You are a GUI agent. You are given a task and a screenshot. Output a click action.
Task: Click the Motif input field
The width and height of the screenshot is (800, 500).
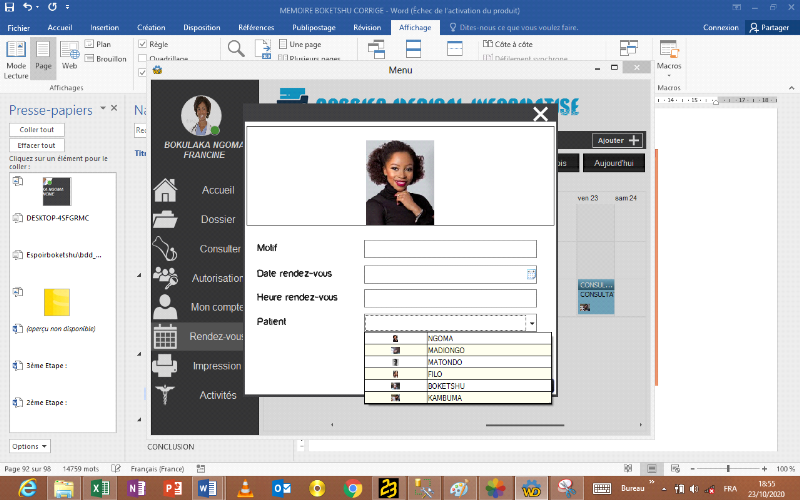450,249
